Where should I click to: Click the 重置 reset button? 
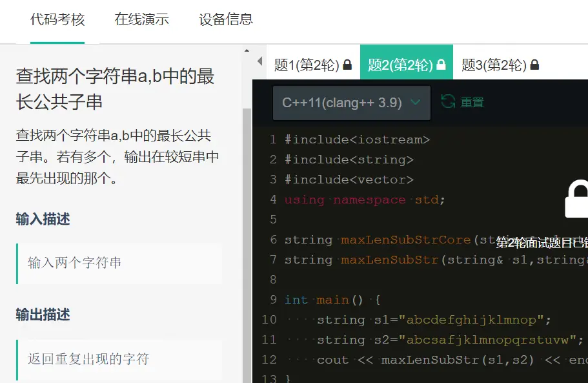(x=472, y=103)
